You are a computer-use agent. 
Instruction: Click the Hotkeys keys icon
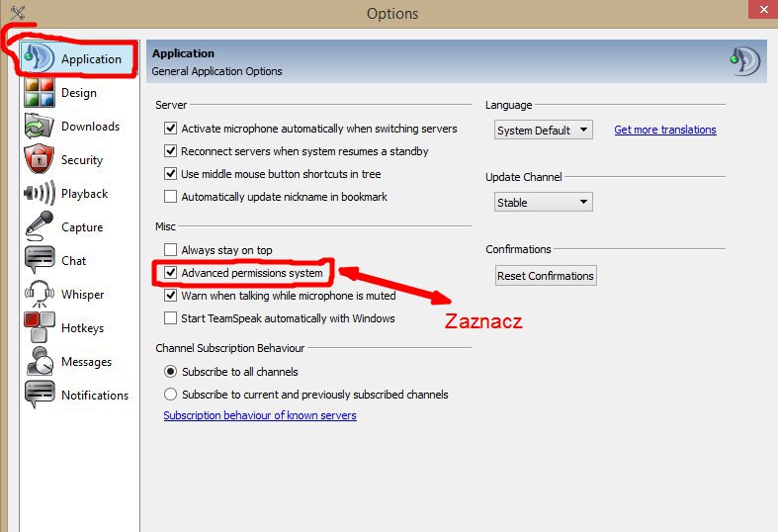(x=40, y=327)
